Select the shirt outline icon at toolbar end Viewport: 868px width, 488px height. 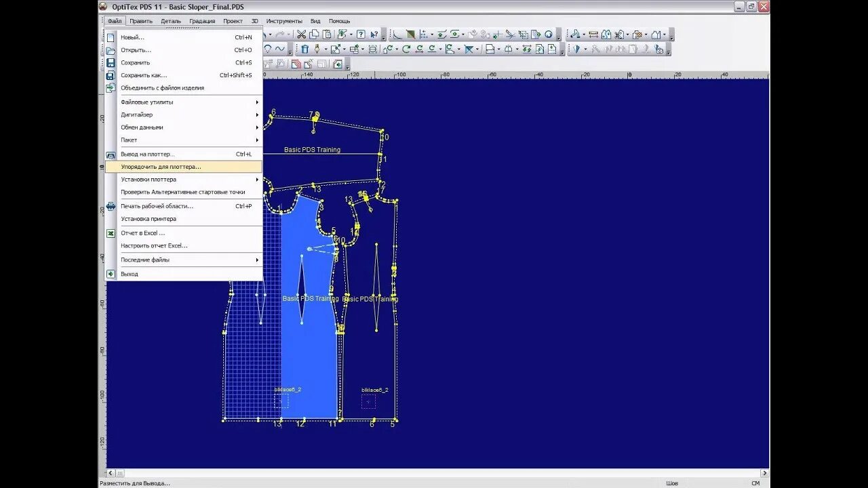[x=656, y=35]
